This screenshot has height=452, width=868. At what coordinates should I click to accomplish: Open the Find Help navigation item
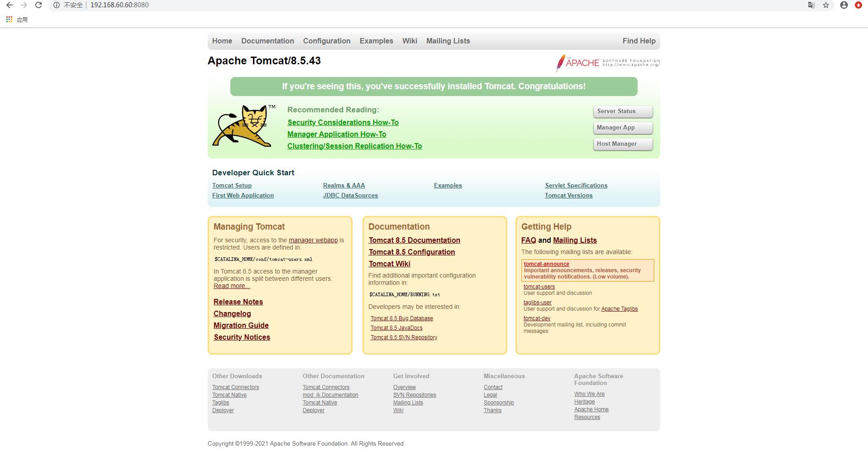[639, 41]
